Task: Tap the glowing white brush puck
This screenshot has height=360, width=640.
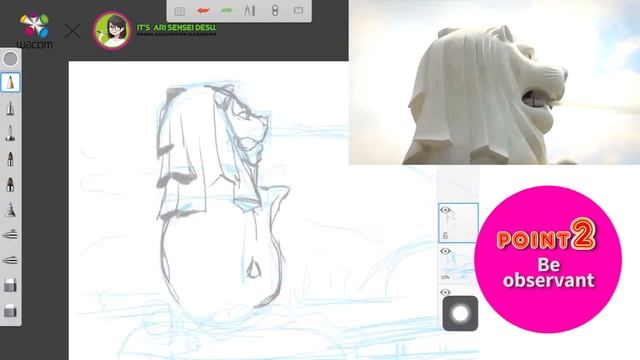Action: pyautogui.click(x=460, y=313)
